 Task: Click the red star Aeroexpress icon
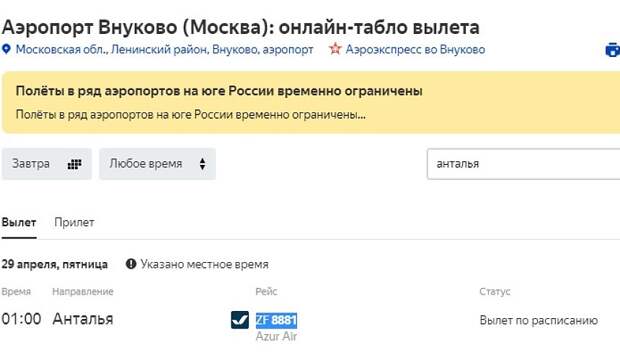(335, 49)
